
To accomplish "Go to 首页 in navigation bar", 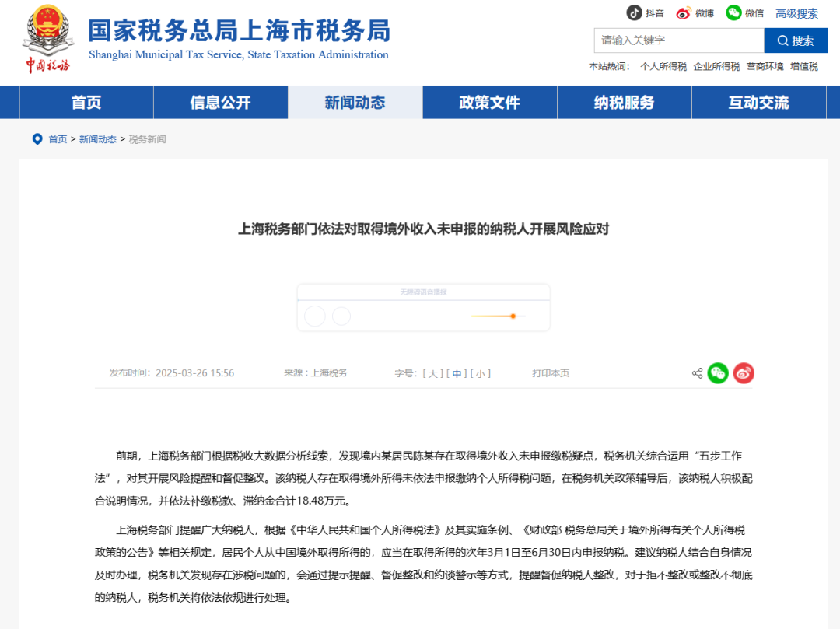I will 86,103.
